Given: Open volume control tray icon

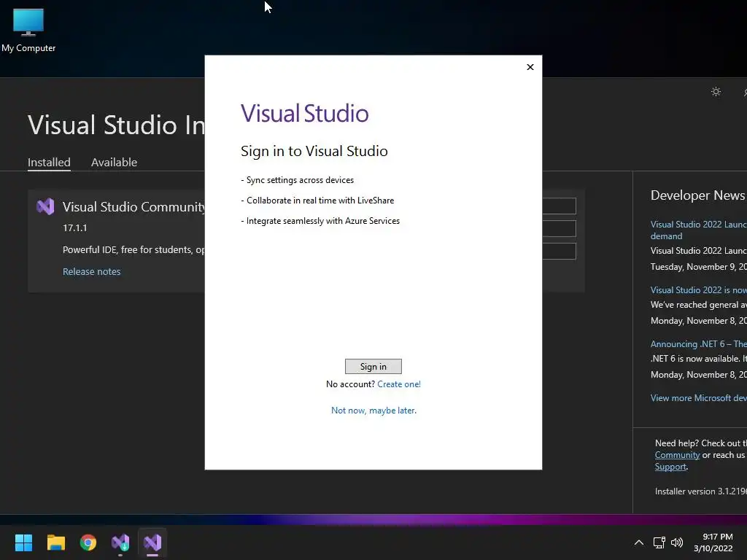Looking at the screenshot, I should coord(677,542).
